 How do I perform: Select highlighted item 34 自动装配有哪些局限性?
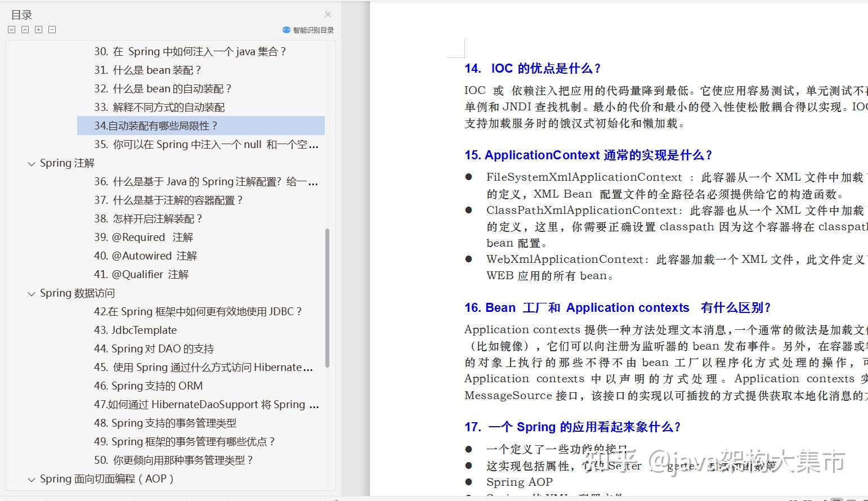coord(201,126)
